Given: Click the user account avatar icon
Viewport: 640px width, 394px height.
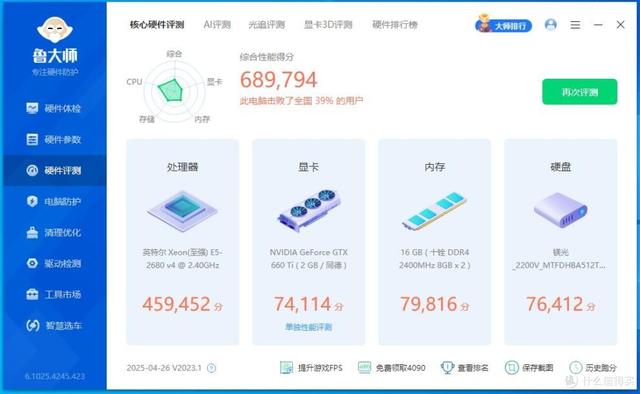Looking at the screenshot, I should [x=551, y=24].
